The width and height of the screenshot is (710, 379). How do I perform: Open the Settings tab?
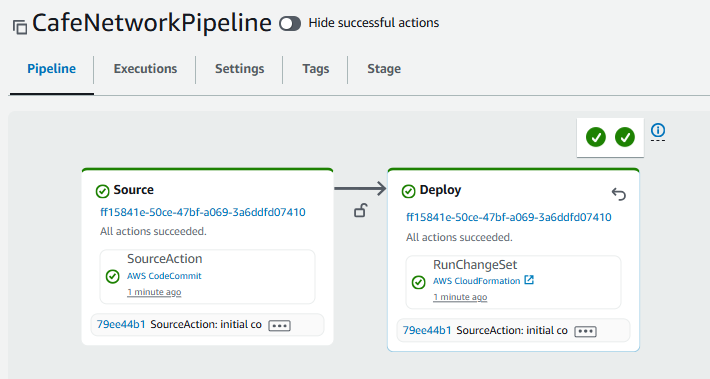coord(240,69)
